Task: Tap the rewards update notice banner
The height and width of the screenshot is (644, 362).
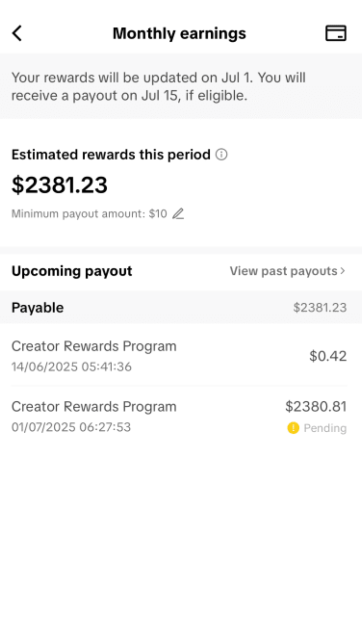Action: click(159, 86)
